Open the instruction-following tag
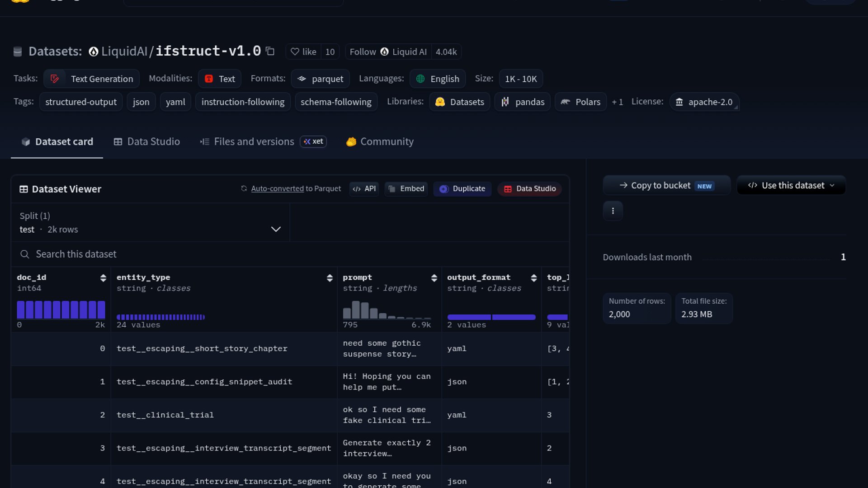 [243, 102]
